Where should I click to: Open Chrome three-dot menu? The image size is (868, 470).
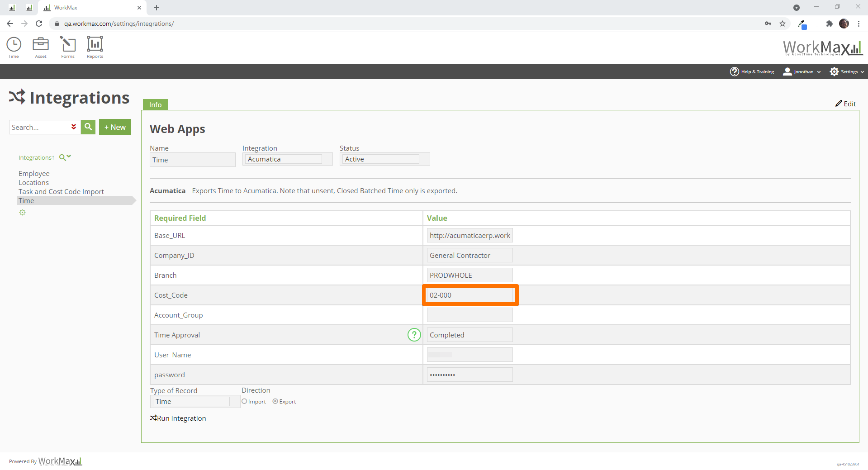coord(859,24)
